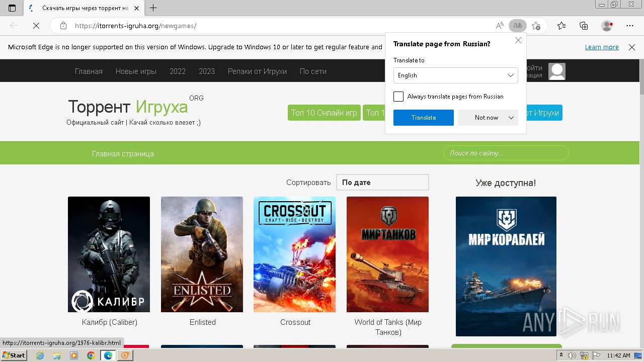Click the tab actions menu icon
This screenshot has width=644, height=362.
pyautogui.click(x=12, y=8)
